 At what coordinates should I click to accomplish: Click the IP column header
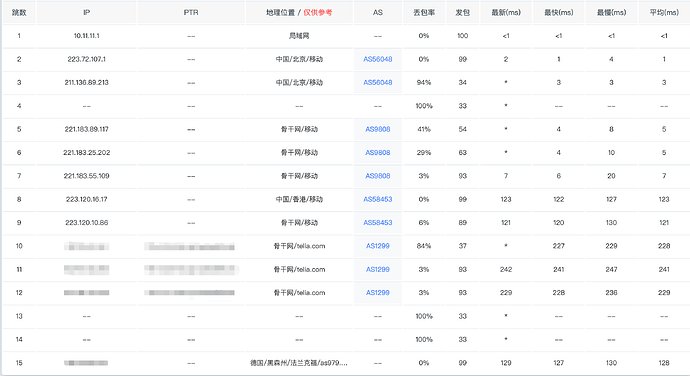[x=86, y=12]
